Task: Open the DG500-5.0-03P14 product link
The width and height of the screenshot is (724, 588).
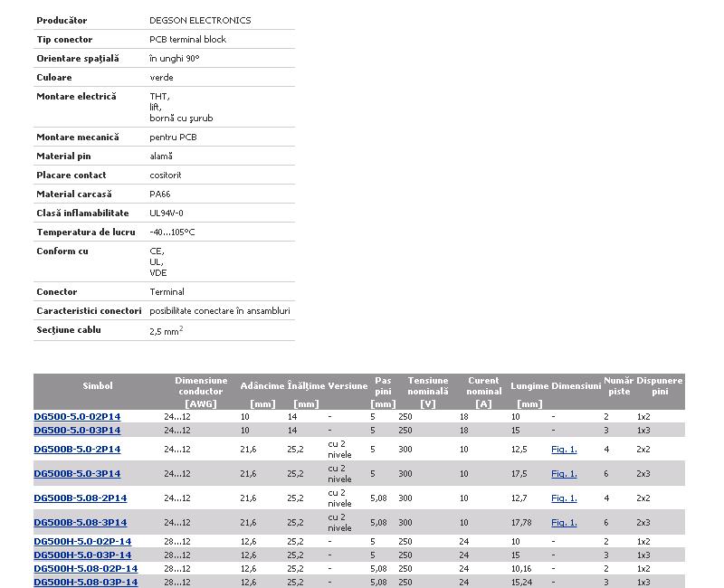Action: (x=77, y=431)
